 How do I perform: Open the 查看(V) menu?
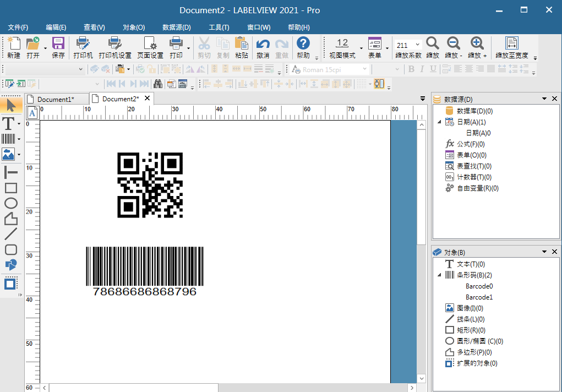(x=94, y=28)
